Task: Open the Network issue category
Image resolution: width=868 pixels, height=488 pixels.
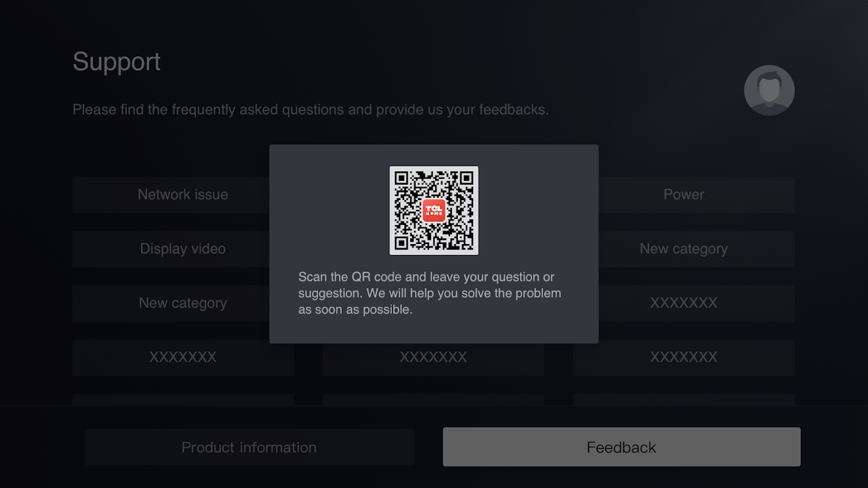Action: [183, 195]
